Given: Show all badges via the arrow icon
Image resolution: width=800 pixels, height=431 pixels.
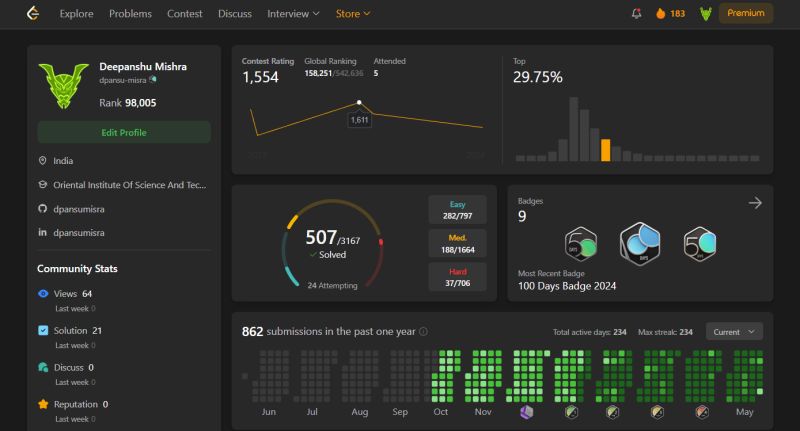Looking at the screenshot, I should point(755,203).
